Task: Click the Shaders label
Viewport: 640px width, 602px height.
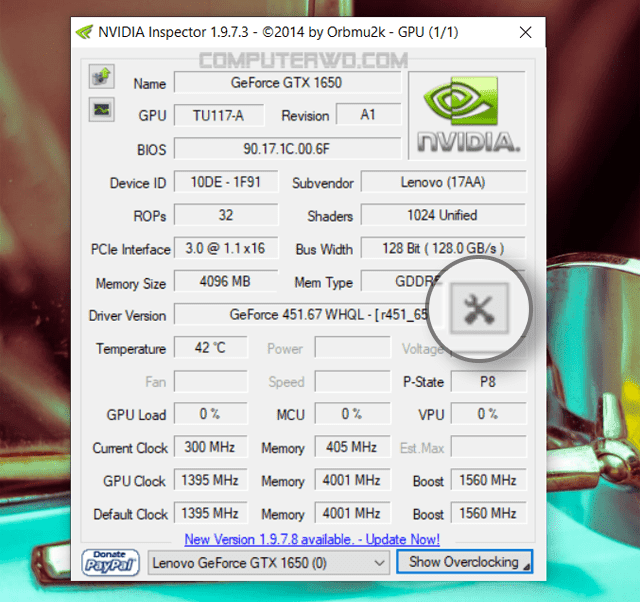Action: (330, 216)
